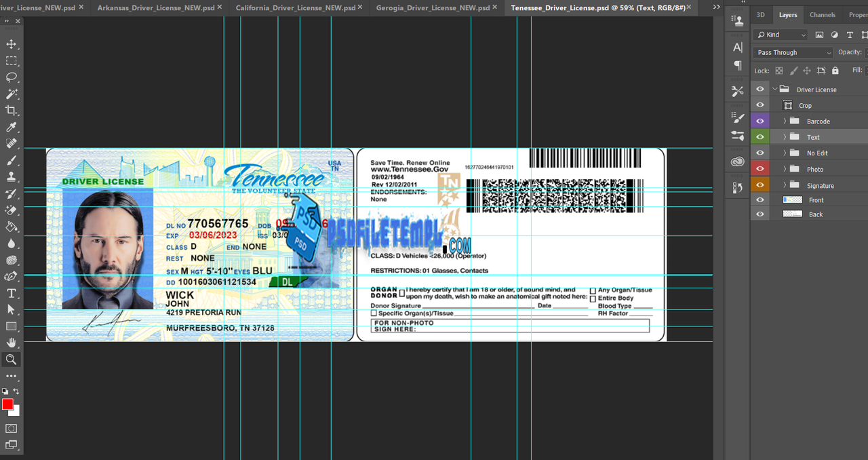
Task: Switch to the Channels tab
Action: pos(822,15)
